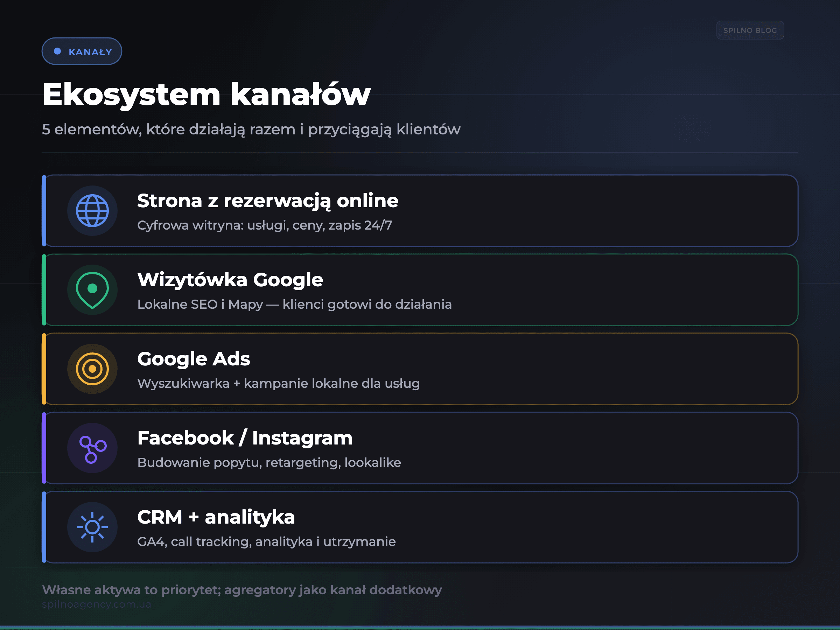Viewport: 840px width, 630px height.
Task: Click the share nodes icon for Facebook / Instagram
Action: point(92,448)
